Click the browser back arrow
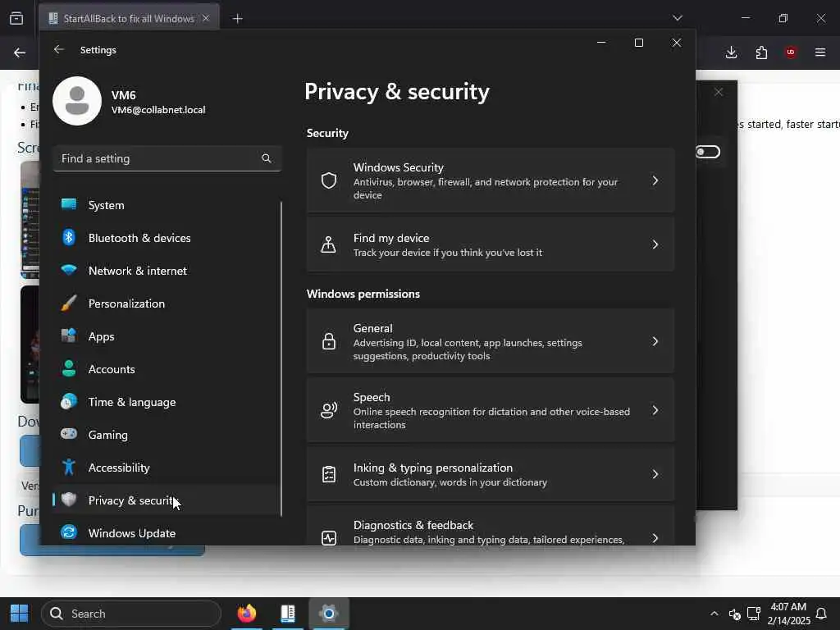The height and width of the screenshot is (630, 840). pos(20,52)
